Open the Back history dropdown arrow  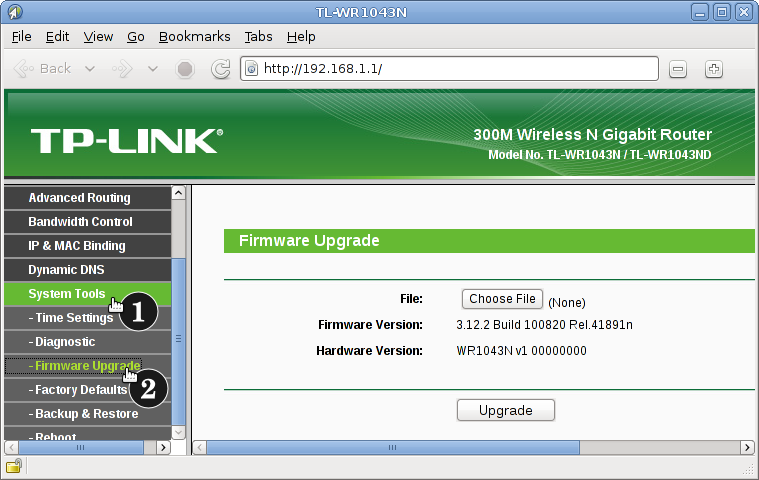coord(90,69)
